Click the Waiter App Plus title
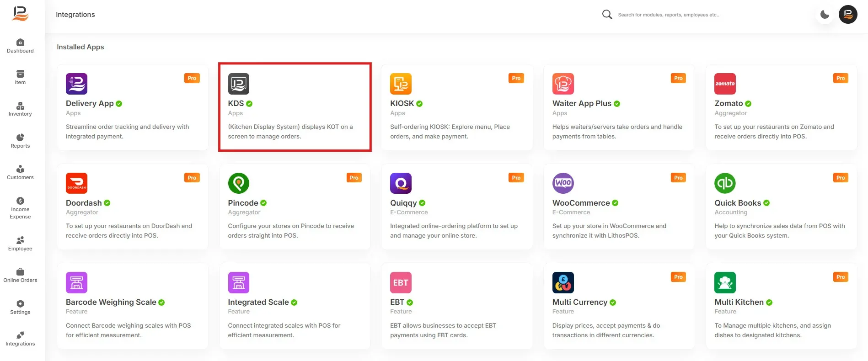The image size is (868, 361). [x=582, y=103]
